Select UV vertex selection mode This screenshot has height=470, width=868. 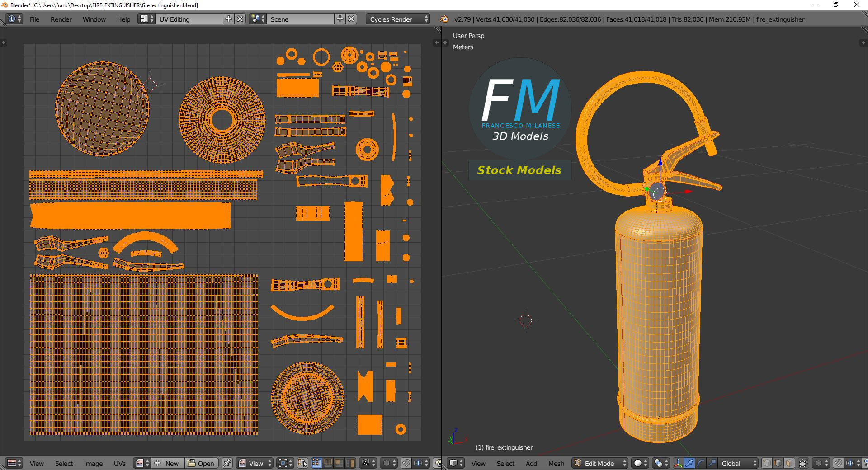[x=316, y=463]
